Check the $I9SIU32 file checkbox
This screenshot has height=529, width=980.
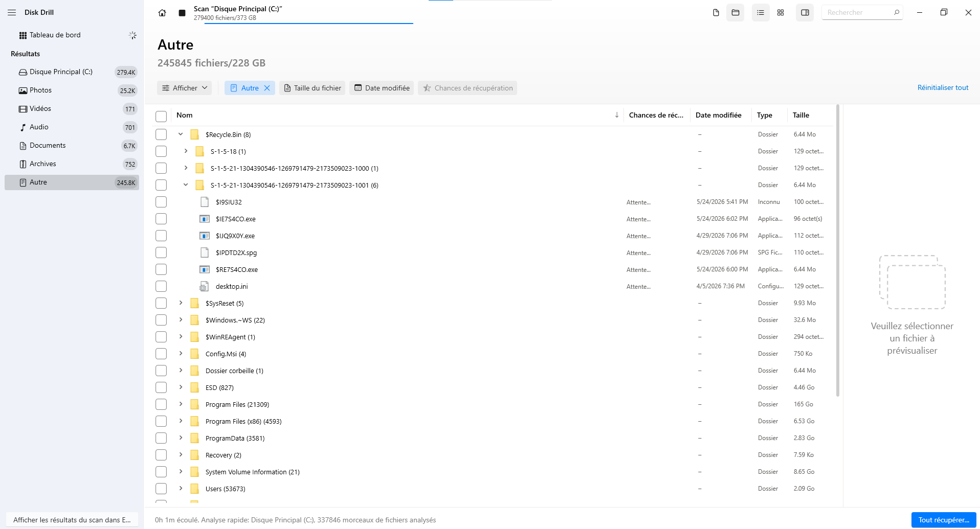coord(161,202)
